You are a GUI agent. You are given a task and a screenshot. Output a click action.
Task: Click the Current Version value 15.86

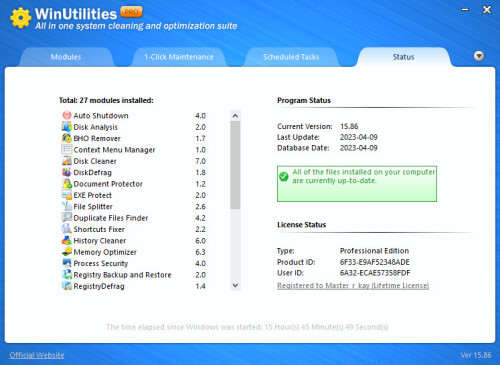[349, 126]
